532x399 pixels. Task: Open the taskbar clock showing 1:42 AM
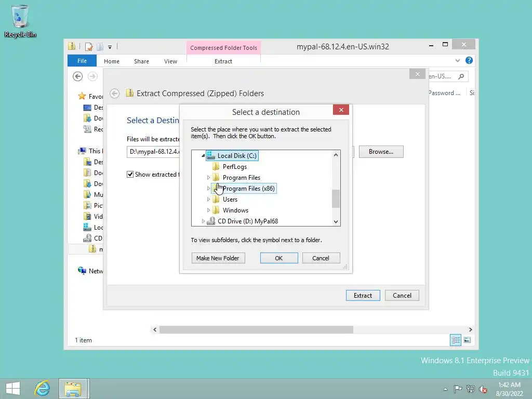509,389
